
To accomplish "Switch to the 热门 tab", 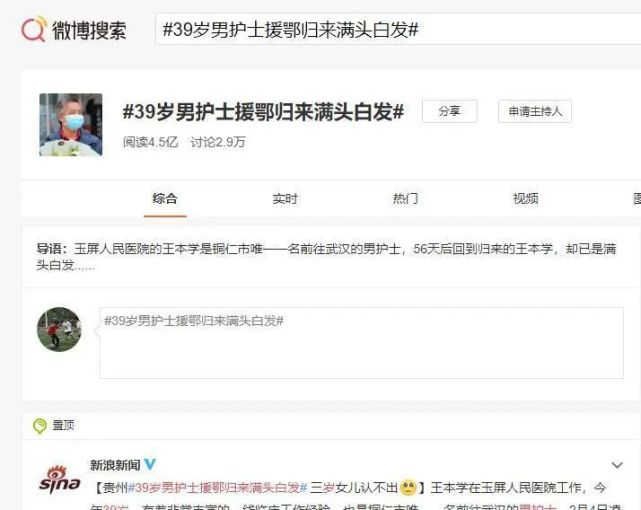I will click(x=405, y=199).
